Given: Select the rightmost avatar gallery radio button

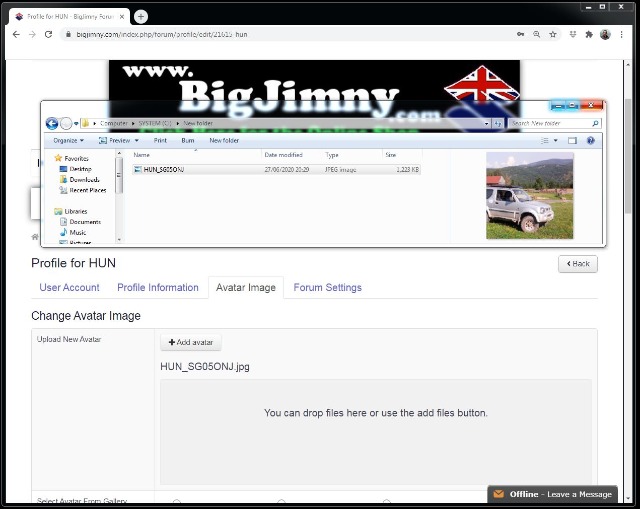Looking at the screenshot, I should [386, 502].
